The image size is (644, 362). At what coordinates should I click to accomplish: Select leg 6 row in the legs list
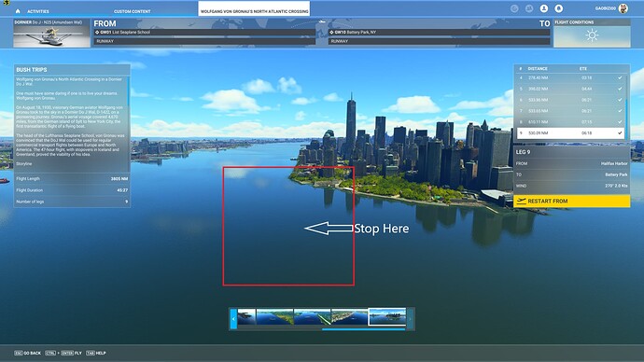pyautogui.click(x=570, y=100)
